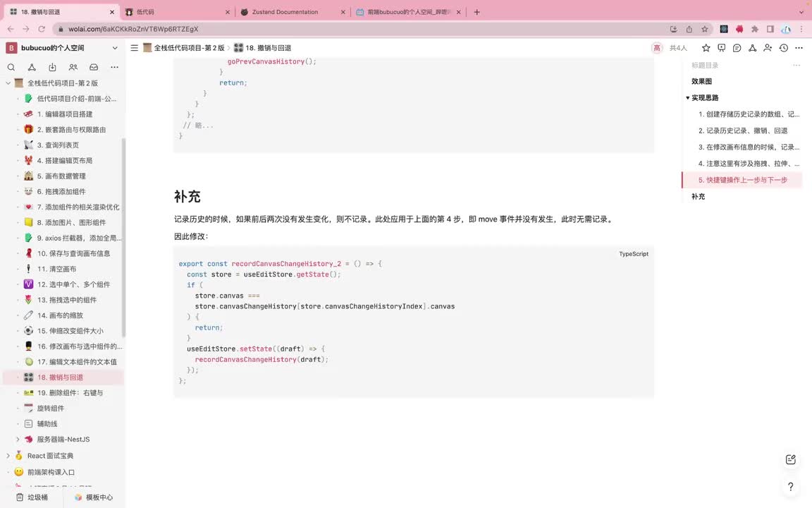Screen dimensions: 812x508
Task: Reload the browser page
Action: 42,29
